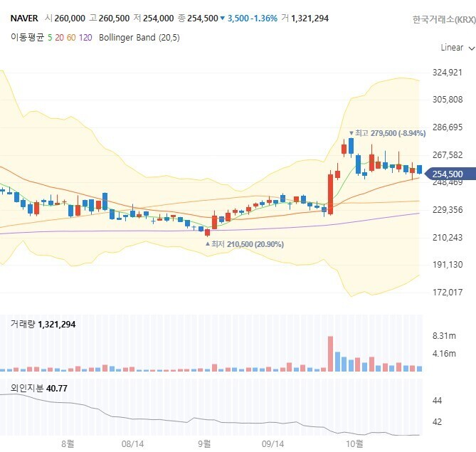Click the 8.31m volume axis label
The height and width of the screenshot is (452, 476).
point(444,336)
